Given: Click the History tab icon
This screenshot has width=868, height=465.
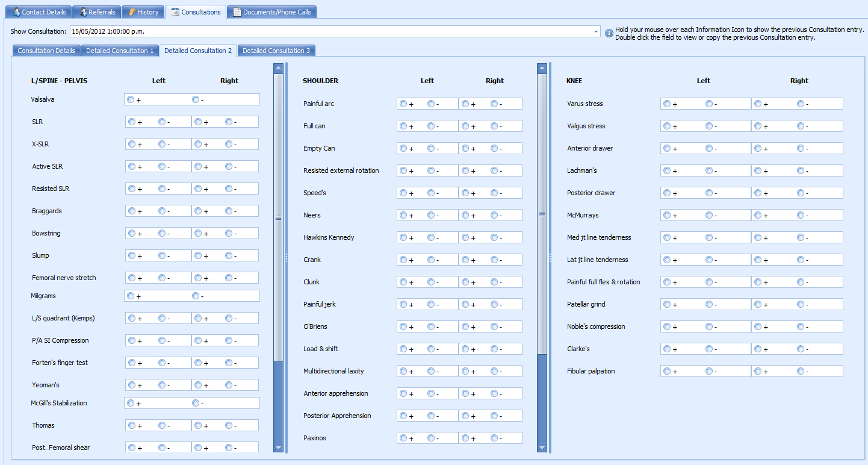Looking at the screenshot, I should (x=131, y=12).
